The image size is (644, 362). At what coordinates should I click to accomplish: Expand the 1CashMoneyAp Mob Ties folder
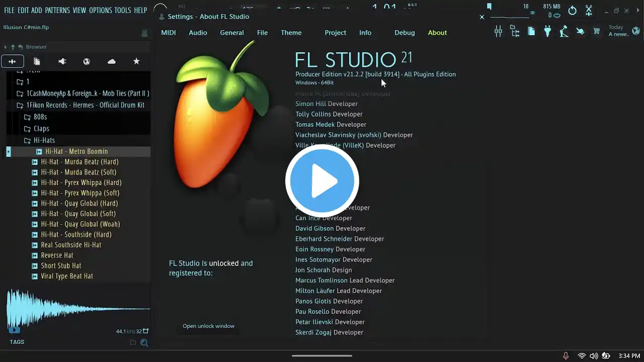(83, 94)
